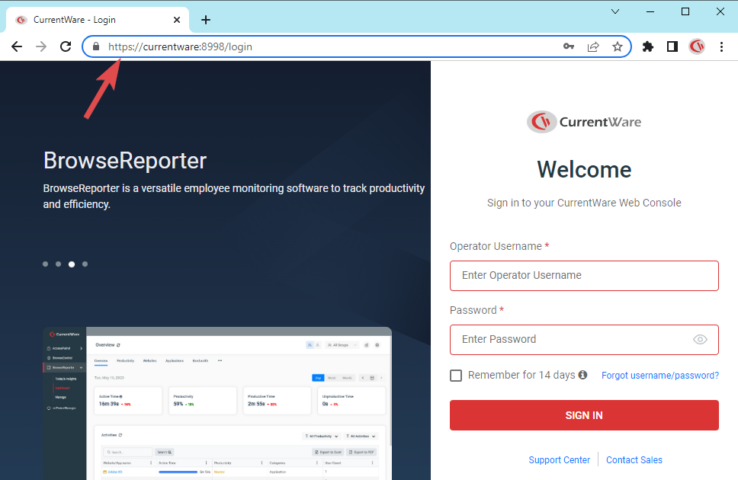Open the Extensions puzzle icon
Screen dimensions: 738x480
648,47
